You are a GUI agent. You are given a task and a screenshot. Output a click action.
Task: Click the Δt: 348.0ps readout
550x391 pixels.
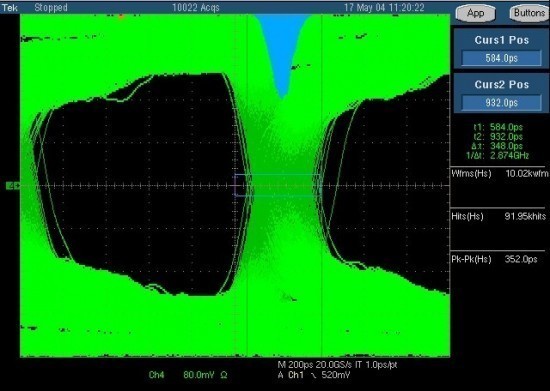coord(498,146)
